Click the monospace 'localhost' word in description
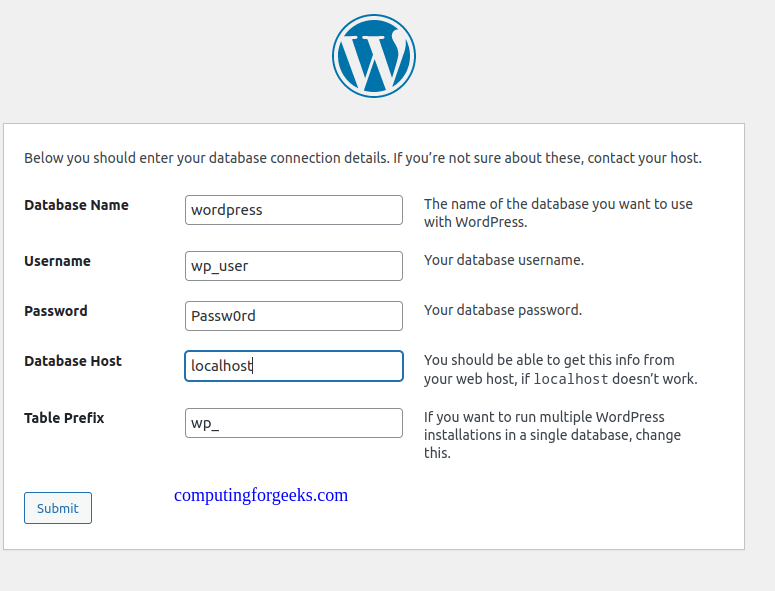The height and width of the screenshot is (591, 775). point(571,380)
